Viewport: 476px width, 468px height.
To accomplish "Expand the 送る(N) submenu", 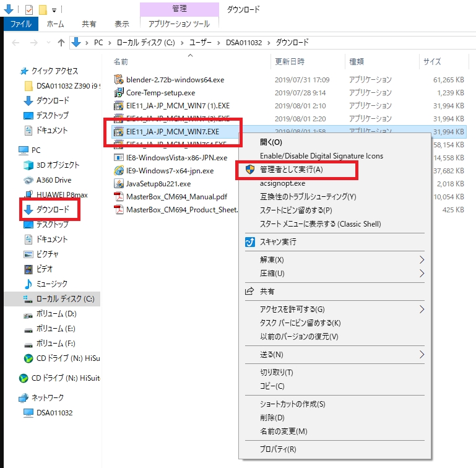I will click(422, 355).
